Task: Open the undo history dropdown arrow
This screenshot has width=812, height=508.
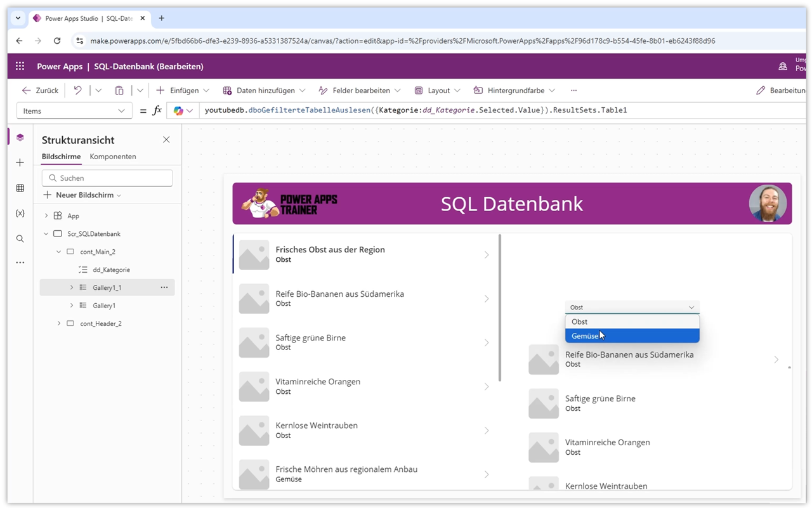Action: tap(98, 90)
